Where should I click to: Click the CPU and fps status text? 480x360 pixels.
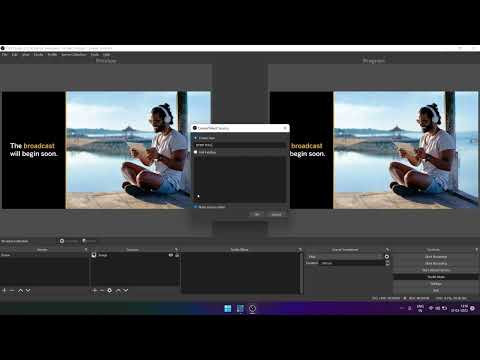451,298
